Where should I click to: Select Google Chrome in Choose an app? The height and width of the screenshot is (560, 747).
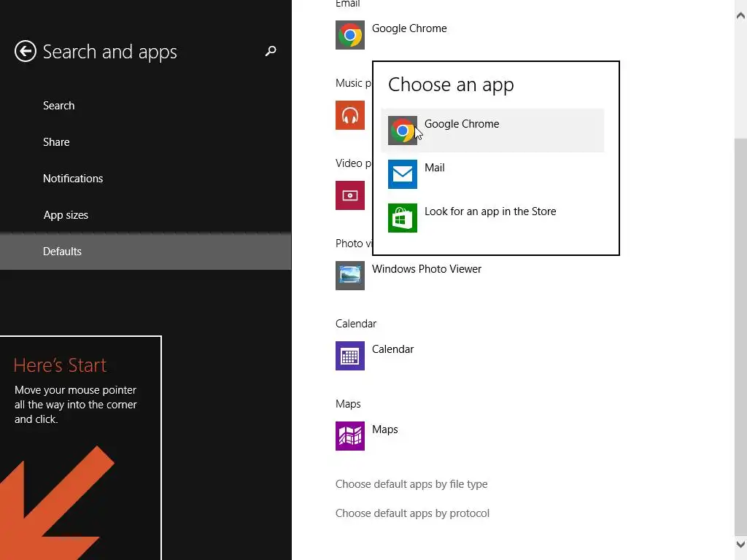coord(492,131)
